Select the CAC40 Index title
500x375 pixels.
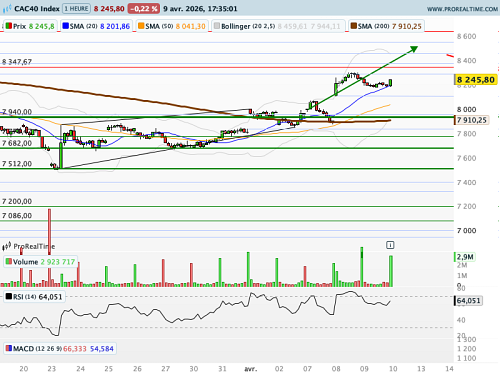point(37,9)
